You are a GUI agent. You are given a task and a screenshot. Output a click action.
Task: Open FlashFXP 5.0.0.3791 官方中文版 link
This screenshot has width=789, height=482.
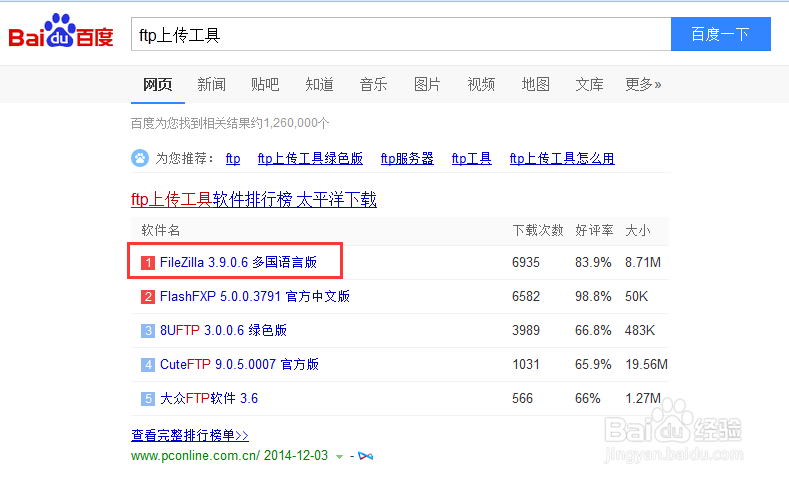coord(255,297)
